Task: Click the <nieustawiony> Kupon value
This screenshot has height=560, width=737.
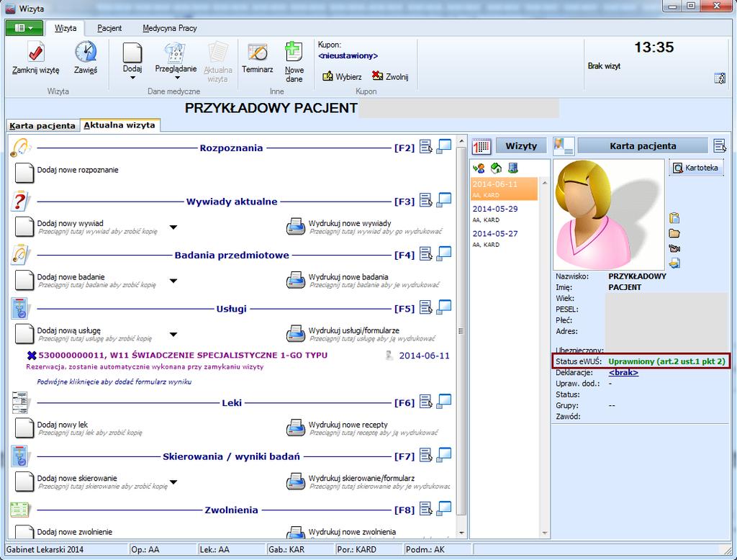Action: click(348, 56)
